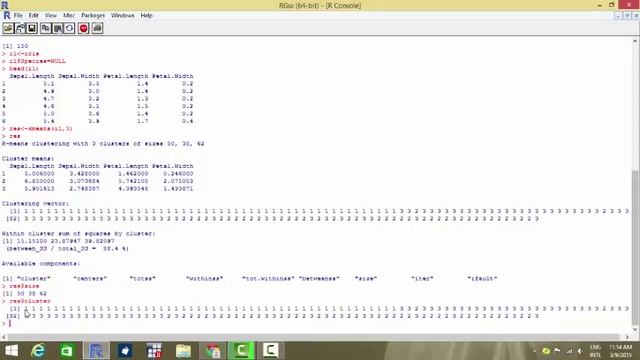Screen dimensions: 640x360
Task: Click the horizontal scrollbar right arrow
Action: (627, 337)
